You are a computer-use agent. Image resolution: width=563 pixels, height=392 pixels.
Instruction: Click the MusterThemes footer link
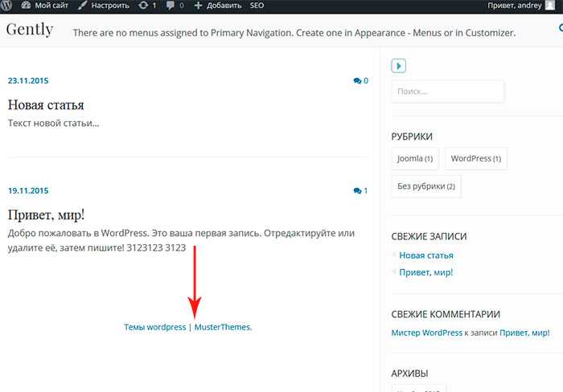[x=223, y=327]
